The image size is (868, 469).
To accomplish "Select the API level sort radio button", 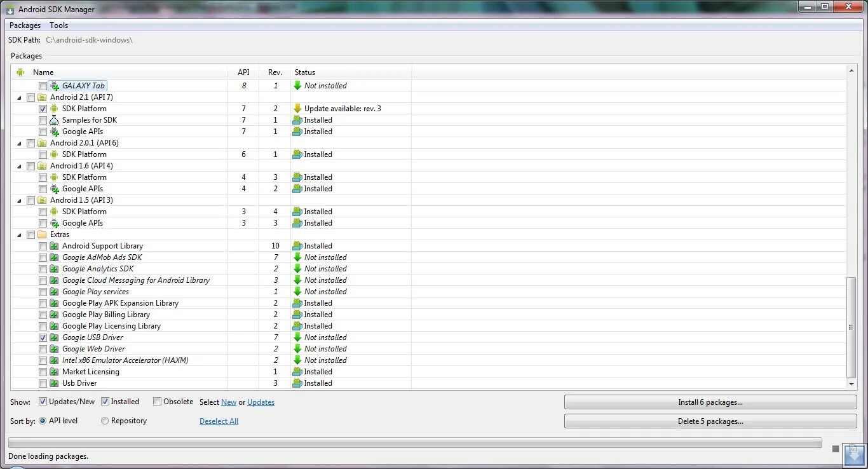I will point(43,421).
